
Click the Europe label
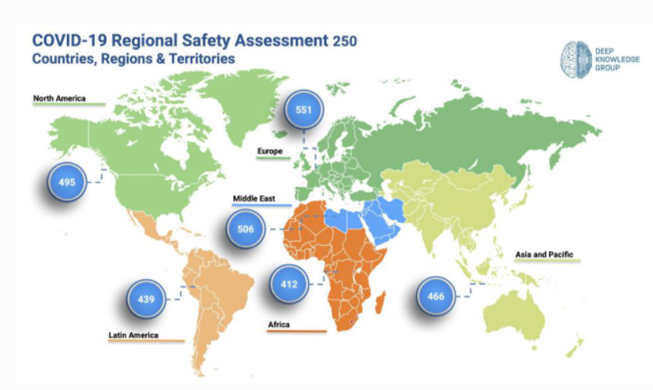point(270,151)
